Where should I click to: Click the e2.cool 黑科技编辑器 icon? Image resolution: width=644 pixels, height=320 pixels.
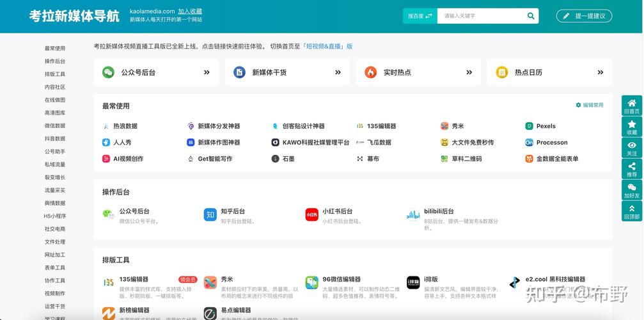(x=514, y=283)
